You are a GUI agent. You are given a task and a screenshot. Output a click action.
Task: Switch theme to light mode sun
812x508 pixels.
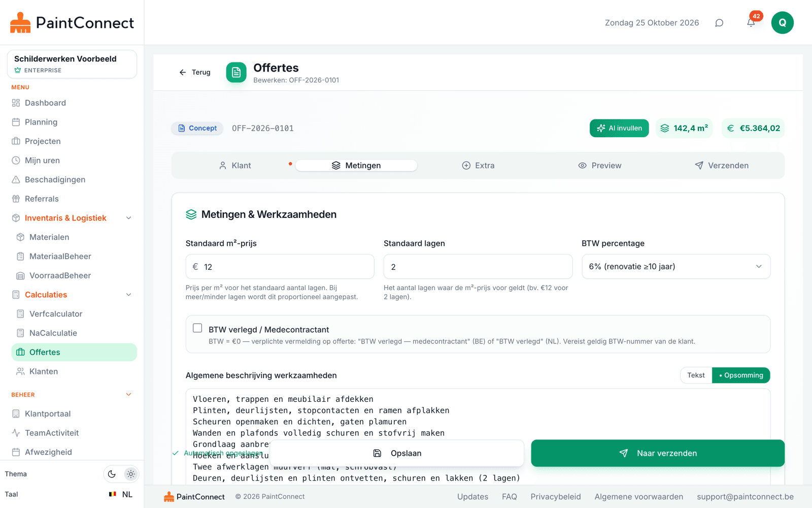[131, 474]
